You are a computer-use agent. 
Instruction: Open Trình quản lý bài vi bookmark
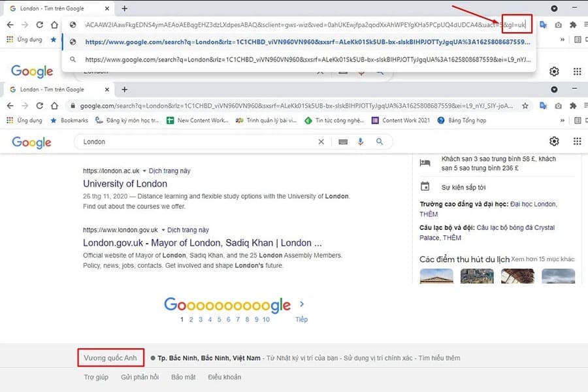(267, 120)
